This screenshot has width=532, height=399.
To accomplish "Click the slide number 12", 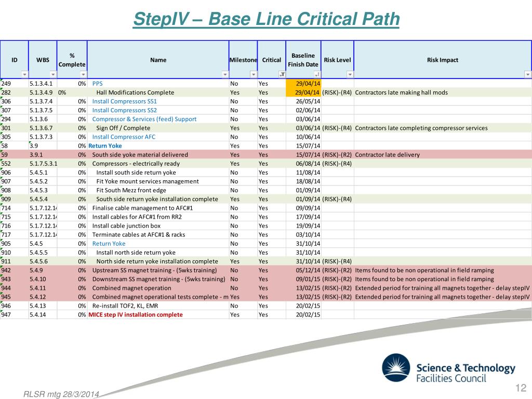I will 521,388.
